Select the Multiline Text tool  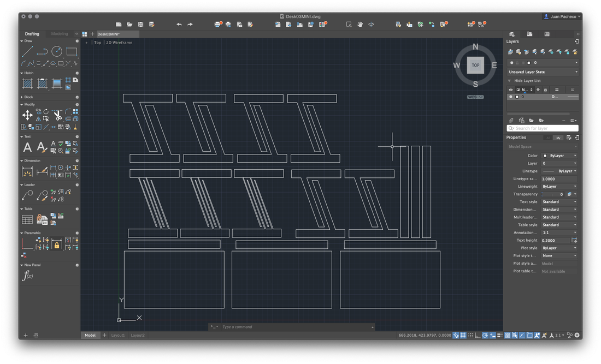coord(27,147)
